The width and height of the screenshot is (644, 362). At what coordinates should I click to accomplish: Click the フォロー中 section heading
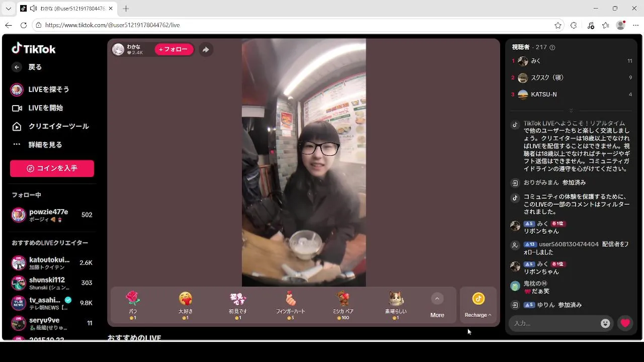pyautogui.click(x=26, y=195)
